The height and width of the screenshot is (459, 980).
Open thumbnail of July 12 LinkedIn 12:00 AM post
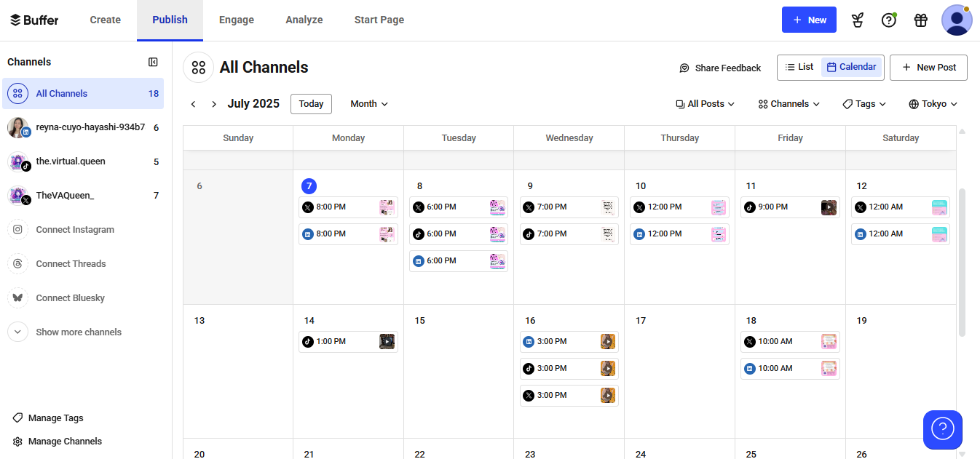pos(940,234)
